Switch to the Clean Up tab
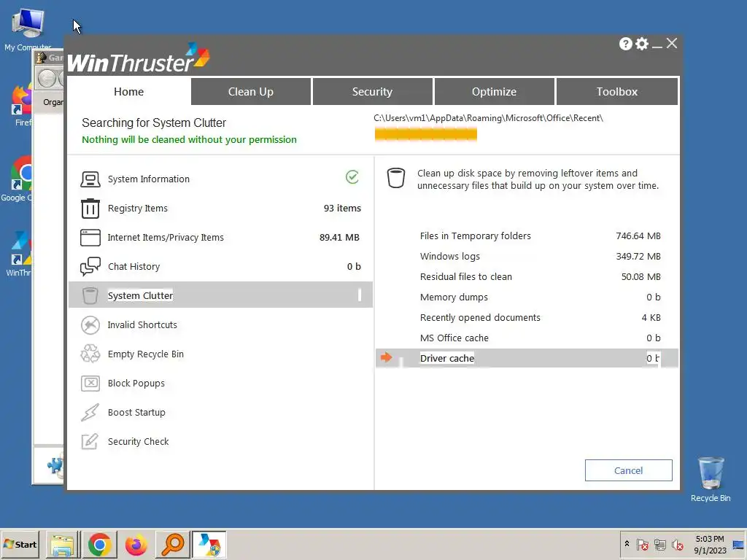This screenshot has width=747, height=560. [251, 92]
